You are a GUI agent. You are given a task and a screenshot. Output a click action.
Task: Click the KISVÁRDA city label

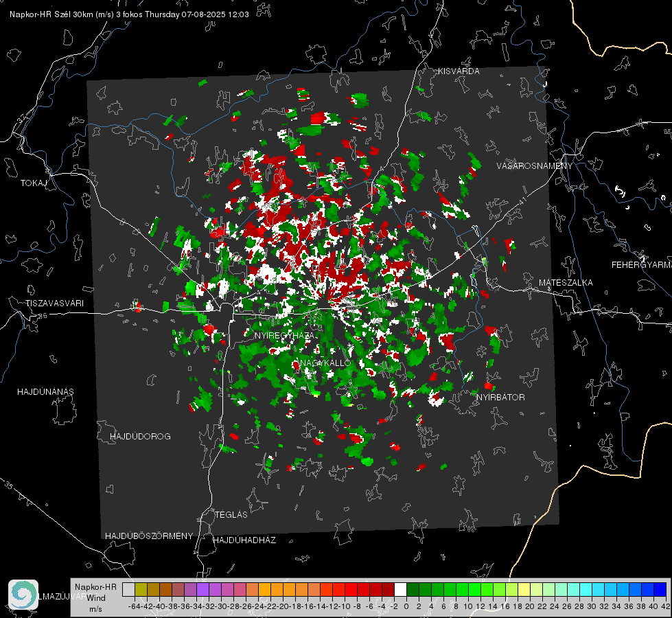[x=459, y=71]
